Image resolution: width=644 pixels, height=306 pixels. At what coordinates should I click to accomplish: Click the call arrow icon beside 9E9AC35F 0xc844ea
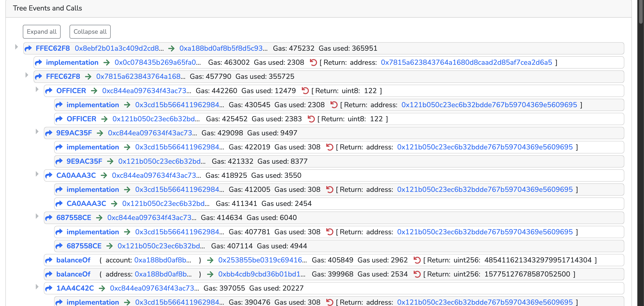tap(49, 133)
